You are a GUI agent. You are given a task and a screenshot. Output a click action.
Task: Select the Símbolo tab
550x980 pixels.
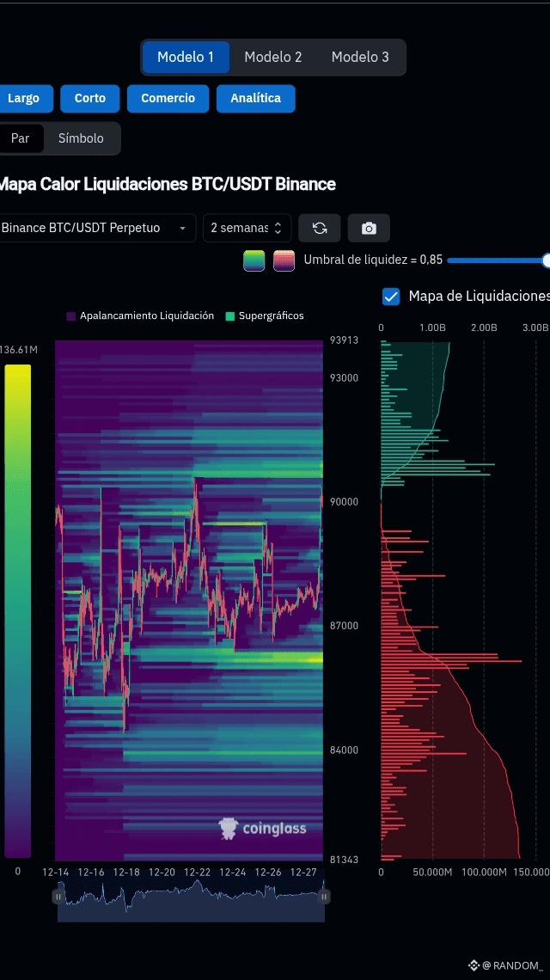[82, 138]
